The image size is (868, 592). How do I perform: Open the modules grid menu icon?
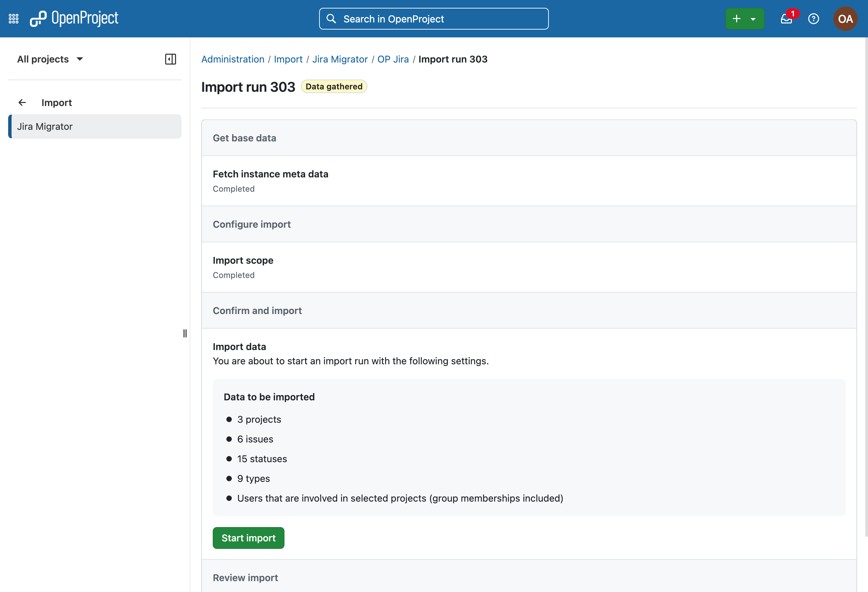[x=14, y=19]
